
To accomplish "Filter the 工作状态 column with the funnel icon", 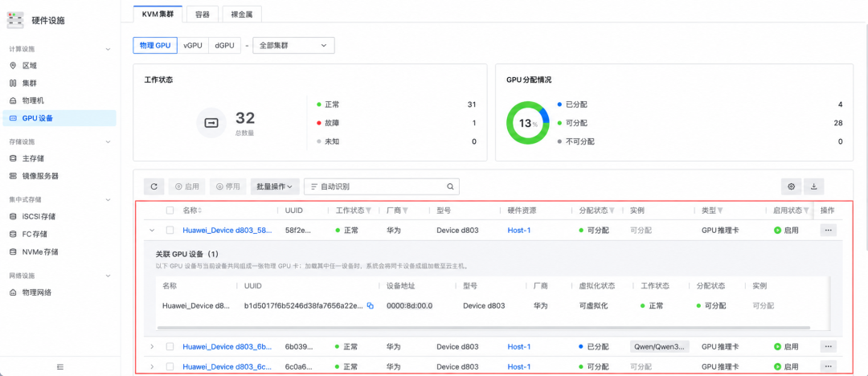I will (x=369, y=211).
